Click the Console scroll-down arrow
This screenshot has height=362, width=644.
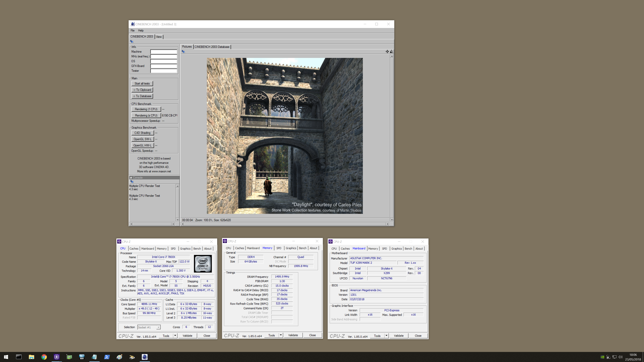(x=177, y=220)
